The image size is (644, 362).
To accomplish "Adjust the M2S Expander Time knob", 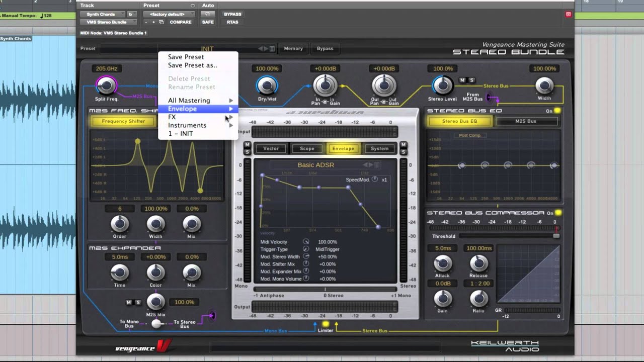I will click(x=120, y=272).
